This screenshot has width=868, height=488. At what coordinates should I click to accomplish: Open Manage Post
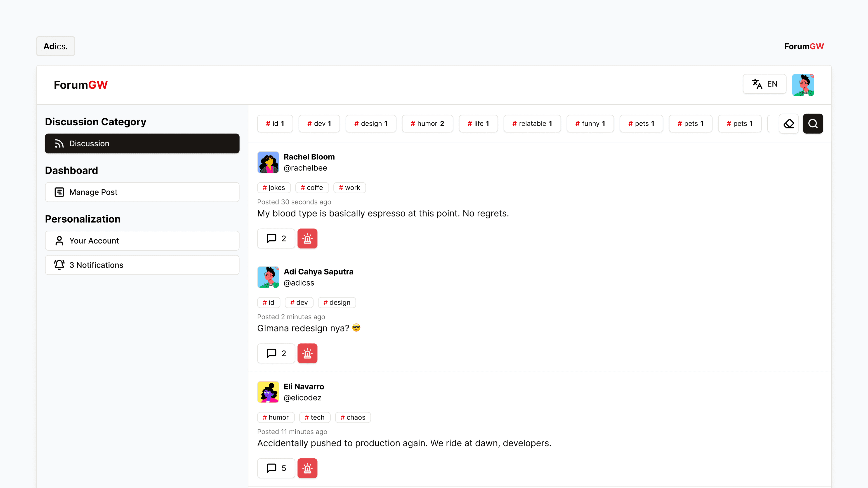[x=142, y=192]
